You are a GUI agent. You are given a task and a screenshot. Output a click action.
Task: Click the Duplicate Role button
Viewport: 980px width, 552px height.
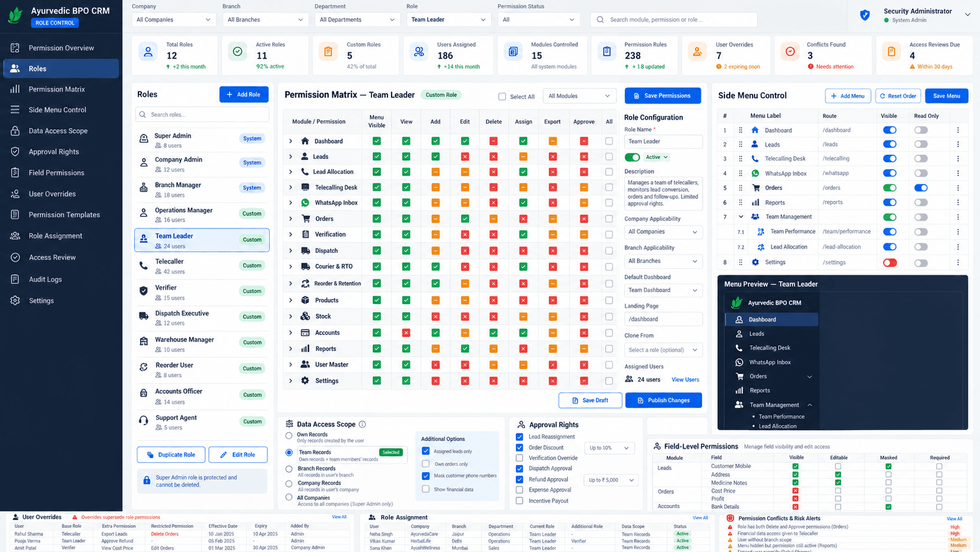(171, 455)
